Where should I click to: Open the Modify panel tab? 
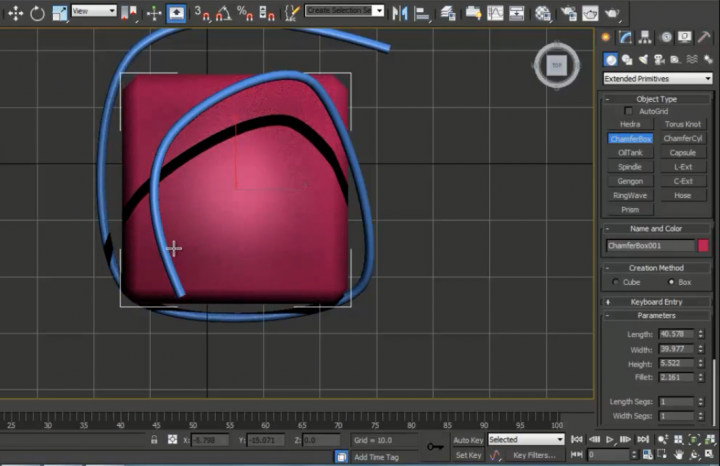pos(626,37)
